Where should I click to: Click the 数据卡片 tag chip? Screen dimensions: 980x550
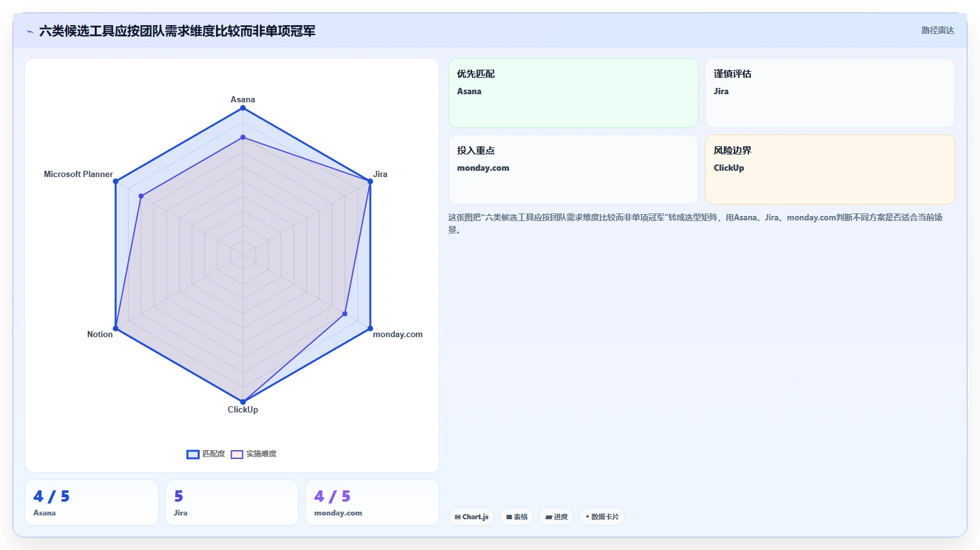click(602, 517)
